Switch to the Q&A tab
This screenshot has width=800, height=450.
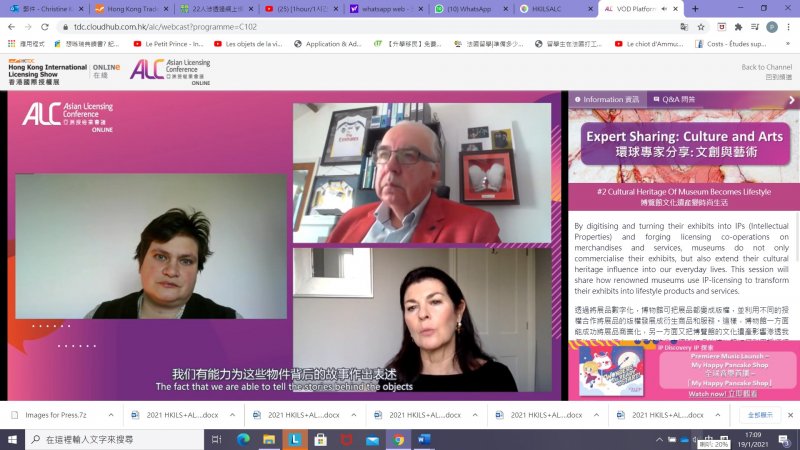(x=674, y=99)
